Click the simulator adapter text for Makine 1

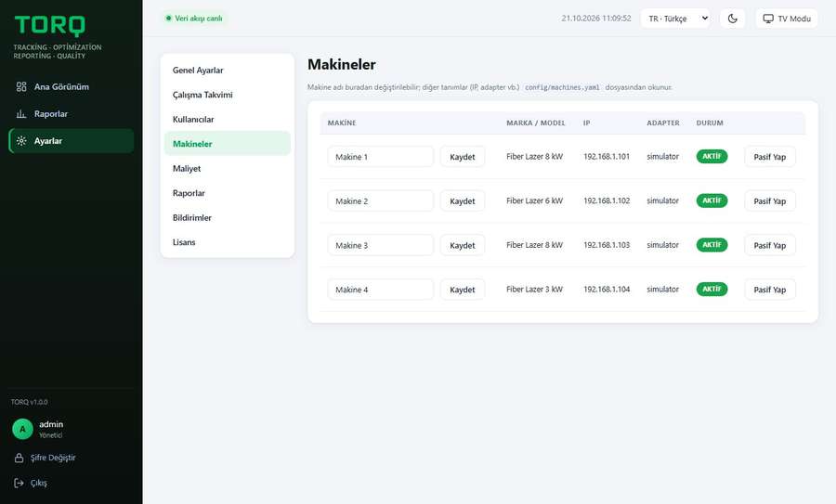click(662, 157)
